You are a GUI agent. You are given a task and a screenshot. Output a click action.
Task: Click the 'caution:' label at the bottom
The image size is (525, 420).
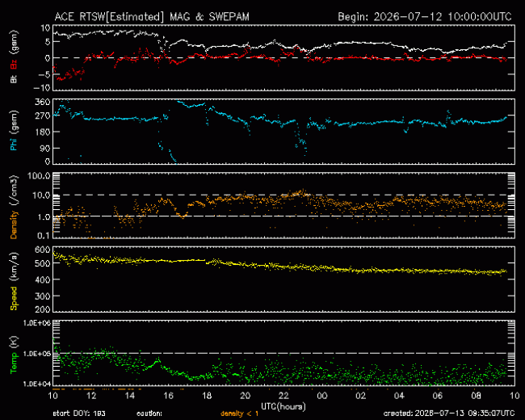[149, 414]
